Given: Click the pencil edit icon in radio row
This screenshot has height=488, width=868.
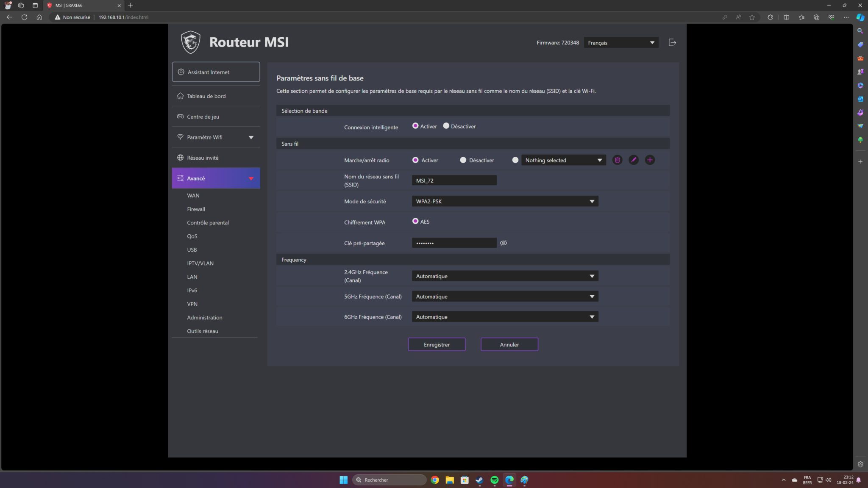Looking at the screenshot, I should [x=633, y=160].
